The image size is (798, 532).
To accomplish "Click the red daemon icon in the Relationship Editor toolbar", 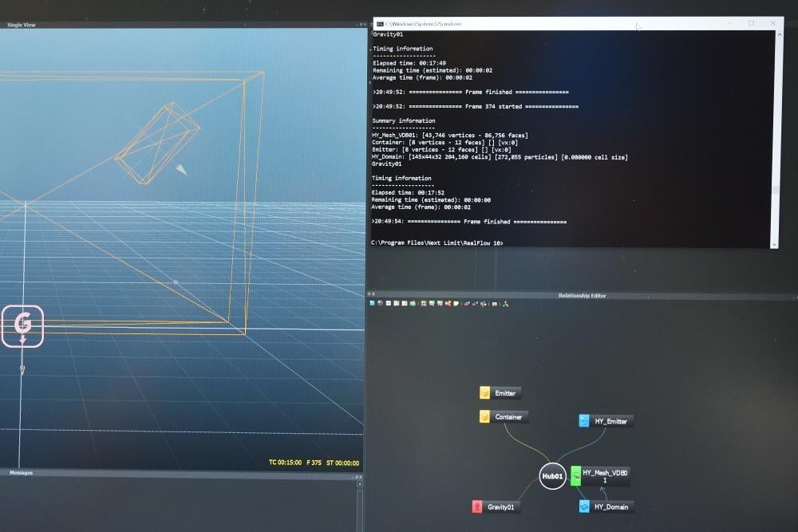I will [x=448, y=305].
